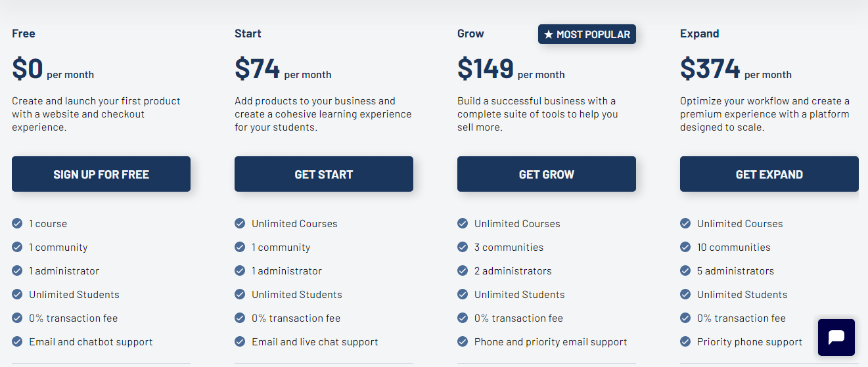868x367 pixels.
Task: Click checkmark next to Priority phone support
Action: click(685, 342)
